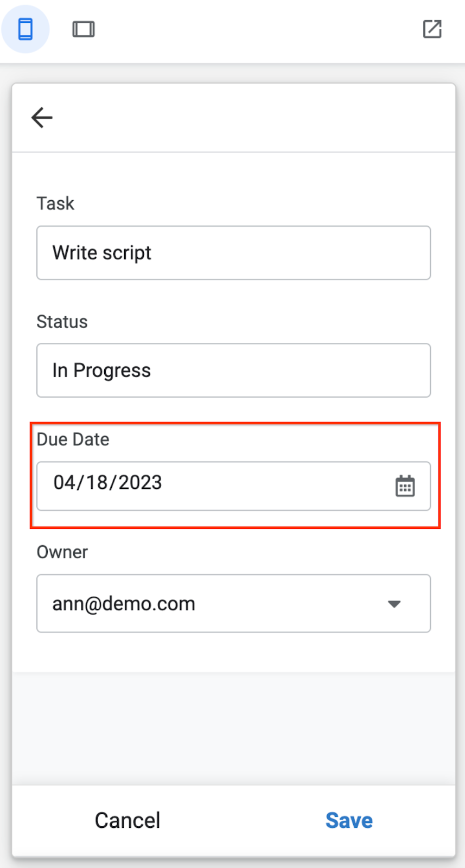Navigate back using the arrow icon
The image size is (465, 868).
(x=42, y=117)
